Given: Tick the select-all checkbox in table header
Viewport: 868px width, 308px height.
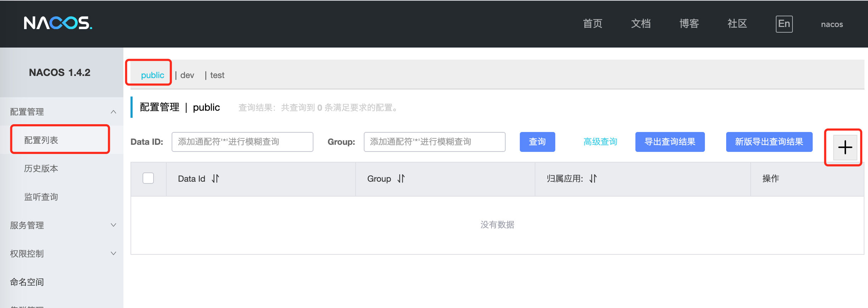Looking at the screenshot, I should point(148,178).
